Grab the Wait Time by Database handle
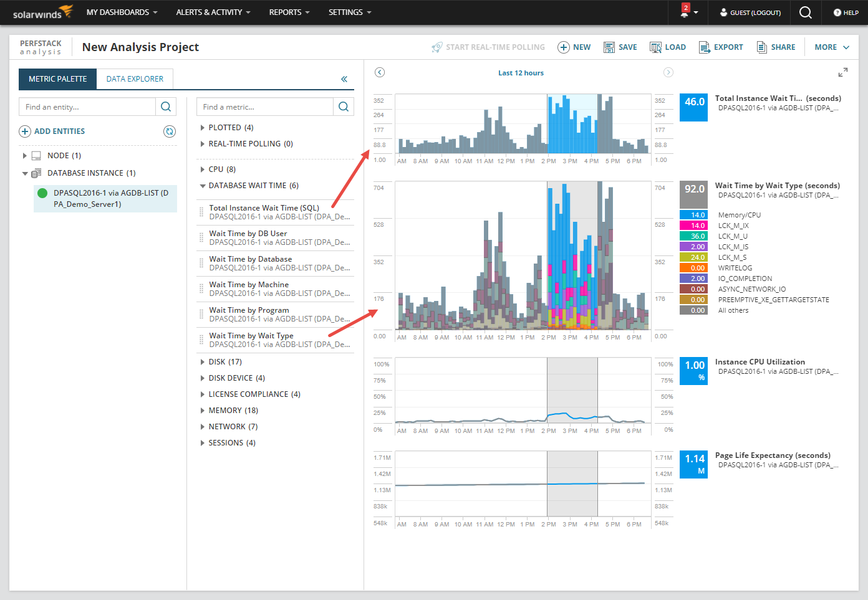This screenshot has height=600, width=868. [201, 263]
